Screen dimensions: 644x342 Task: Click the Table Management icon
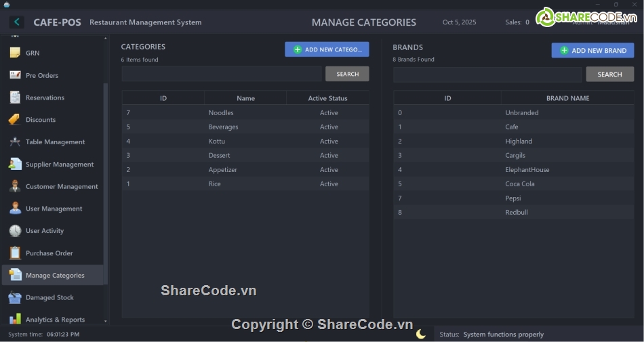point(15,142)
